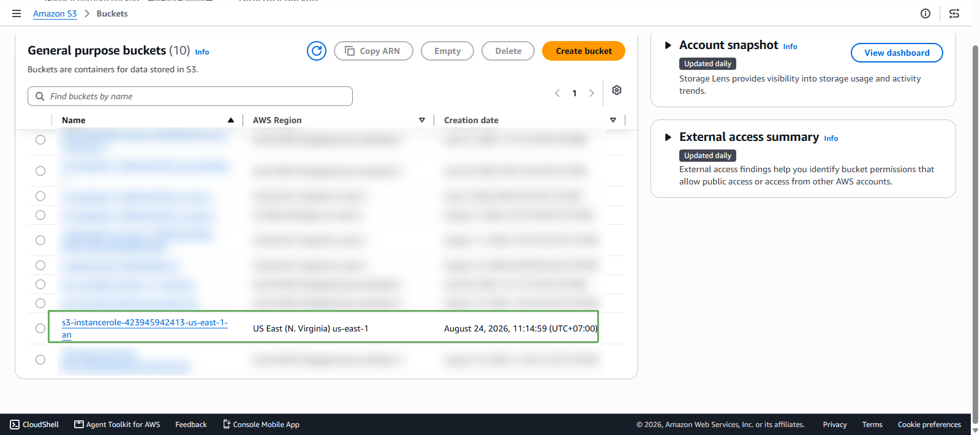Open Agent Toolkit for AWS
The image size is (980, 435).
117,425
